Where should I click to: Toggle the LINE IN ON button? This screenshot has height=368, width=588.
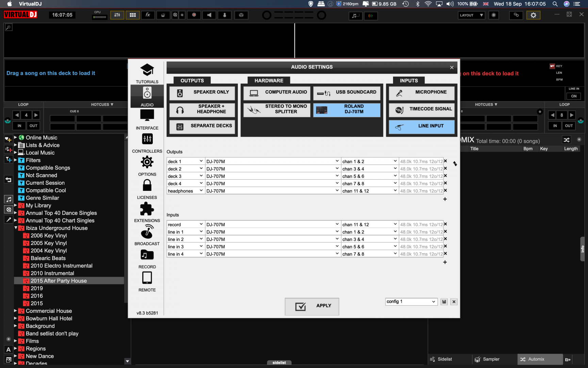(574, 96)
